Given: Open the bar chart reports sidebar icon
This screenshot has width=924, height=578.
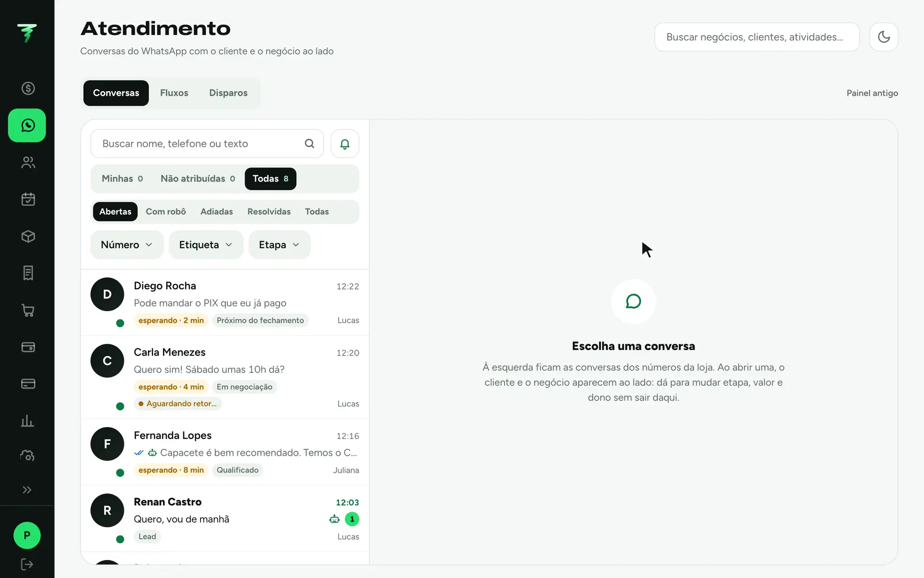Looking at the screenshot, I should click(28, 421).
